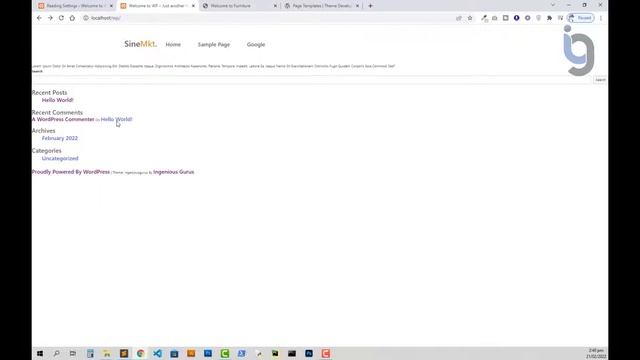Switch to the Welcome to Furniture tab
Image resolution: width=640 pixels, height=360 pixels.
240,6
